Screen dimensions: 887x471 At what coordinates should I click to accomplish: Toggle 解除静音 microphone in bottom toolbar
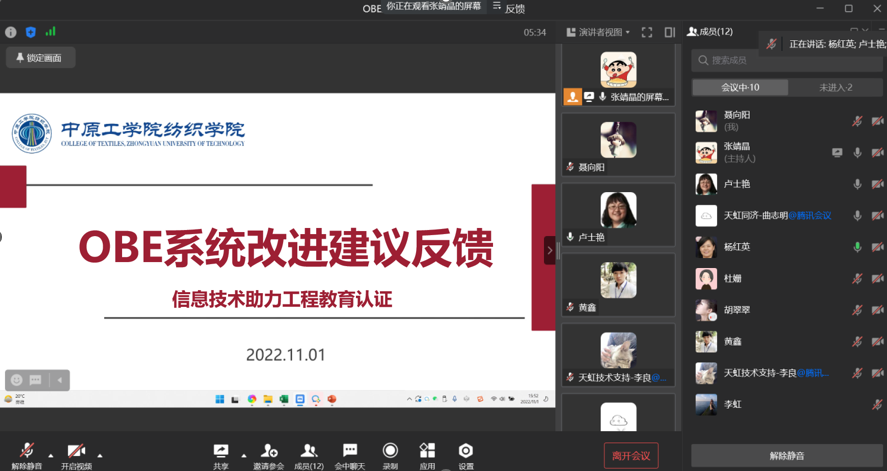coord(27,451)
